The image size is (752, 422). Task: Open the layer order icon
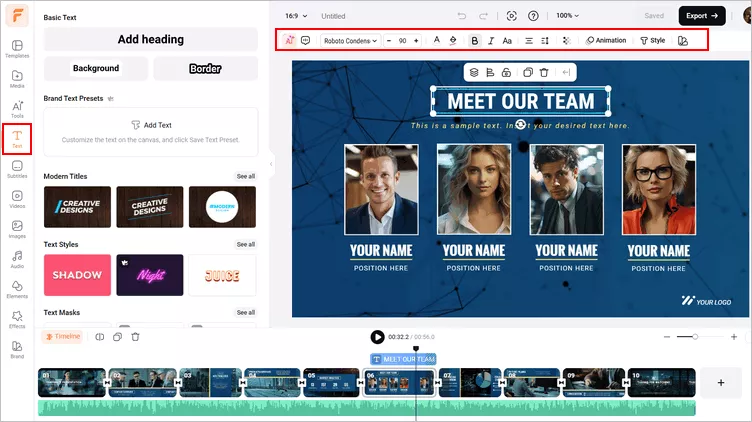[474, 72]
